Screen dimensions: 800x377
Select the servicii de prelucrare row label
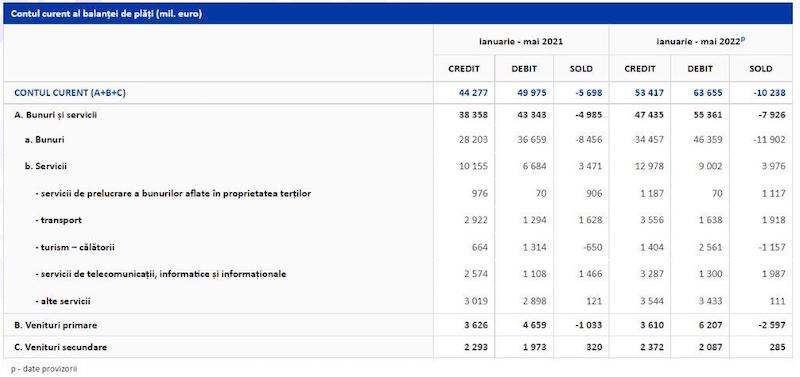pos(173,193)
